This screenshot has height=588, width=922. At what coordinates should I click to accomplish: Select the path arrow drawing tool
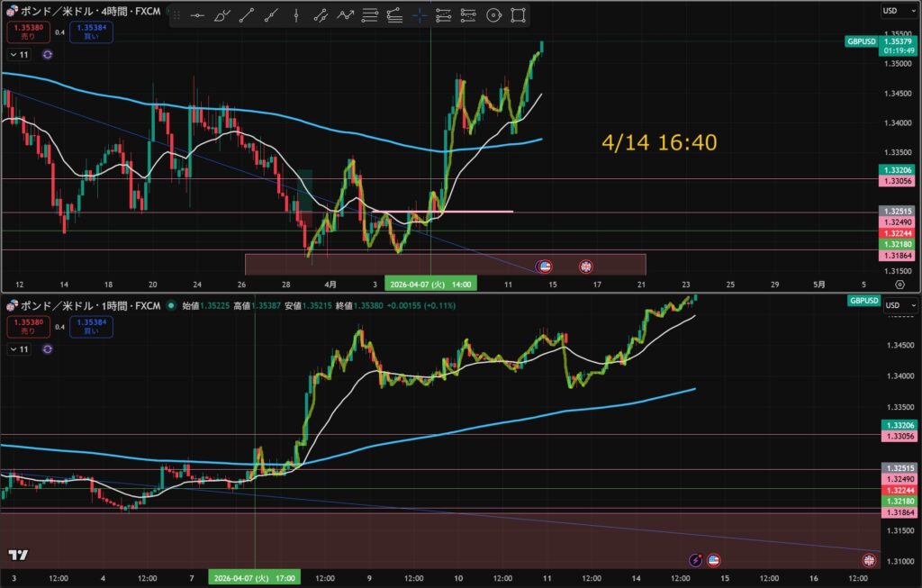(345, 16)
